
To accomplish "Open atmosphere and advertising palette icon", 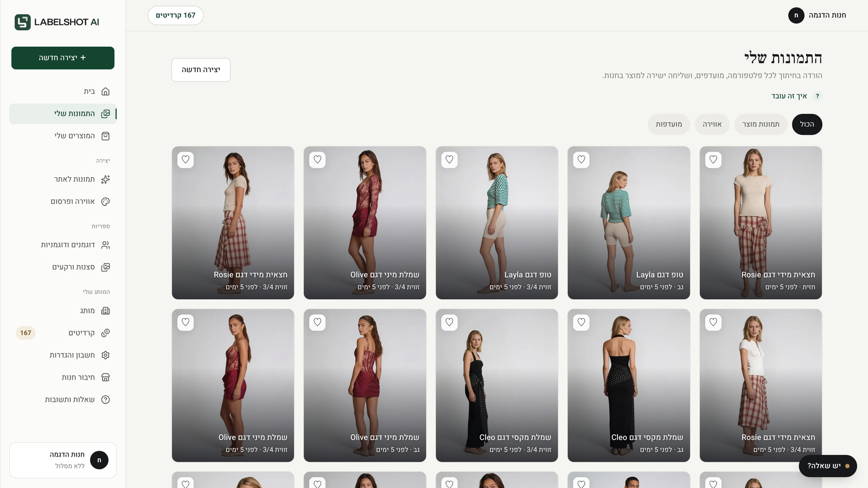I will [x=106, y=202].
